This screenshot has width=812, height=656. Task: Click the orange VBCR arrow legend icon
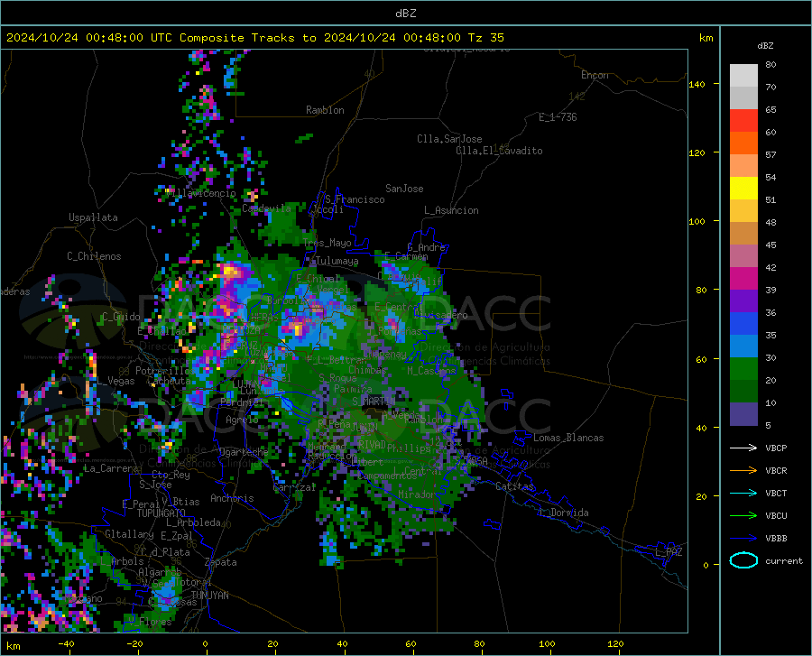(743, 470)
